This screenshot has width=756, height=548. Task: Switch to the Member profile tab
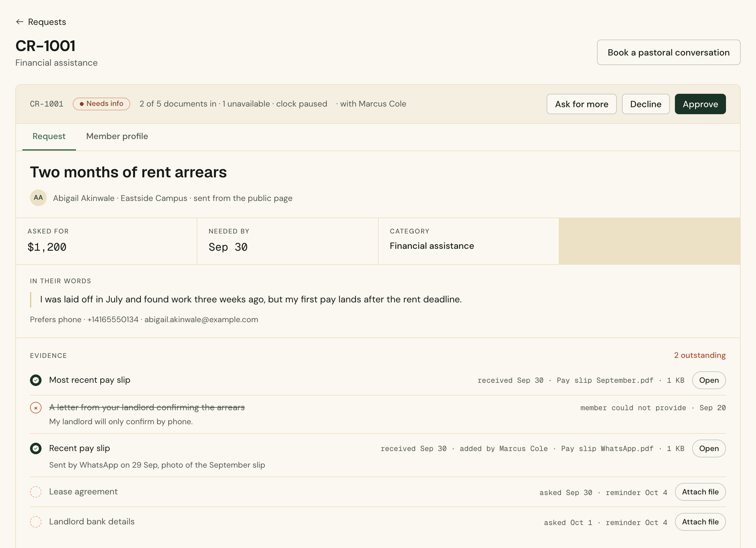point(117,136)
